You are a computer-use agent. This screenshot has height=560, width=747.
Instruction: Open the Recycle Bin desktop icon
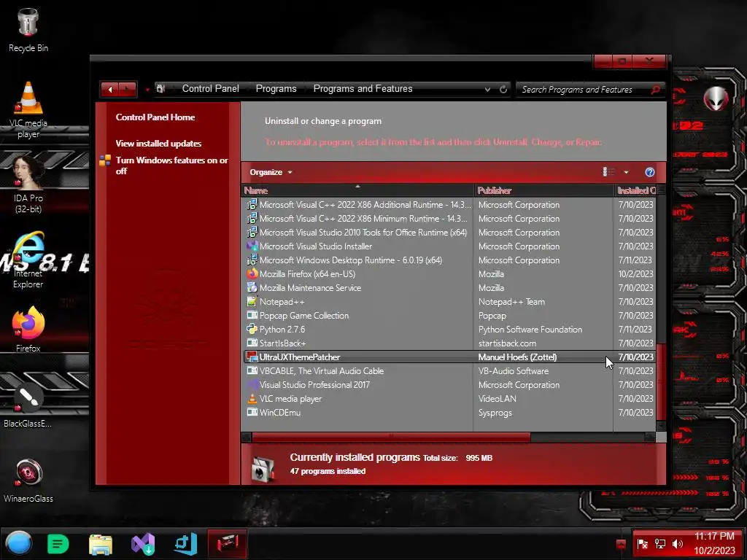[28, 29]
